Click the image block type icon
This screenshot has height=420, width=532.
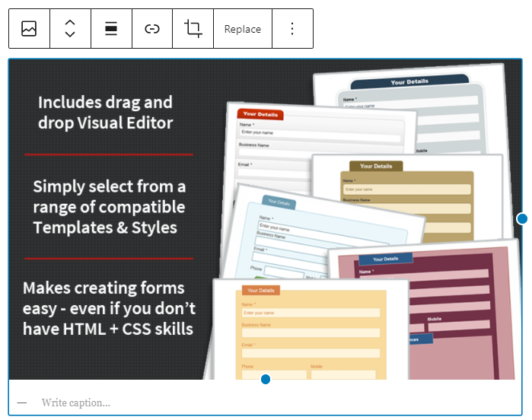(29, 29)
